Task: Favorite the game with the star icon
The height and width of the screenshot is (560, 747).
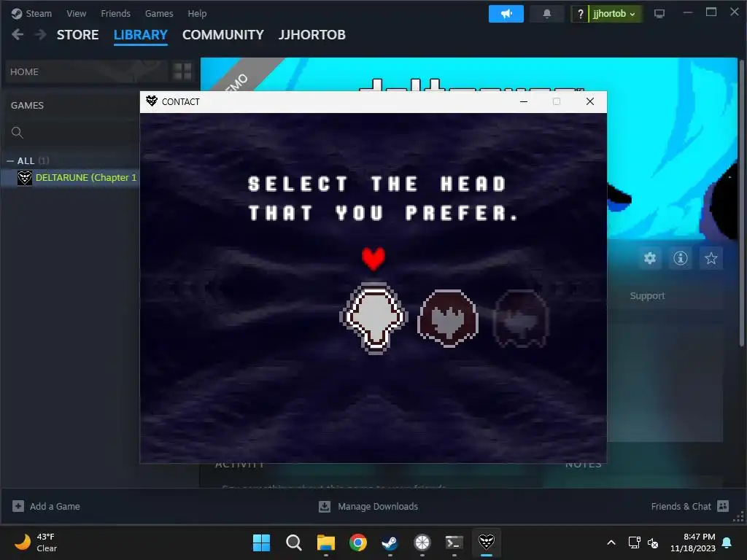Action: (711, 259)
